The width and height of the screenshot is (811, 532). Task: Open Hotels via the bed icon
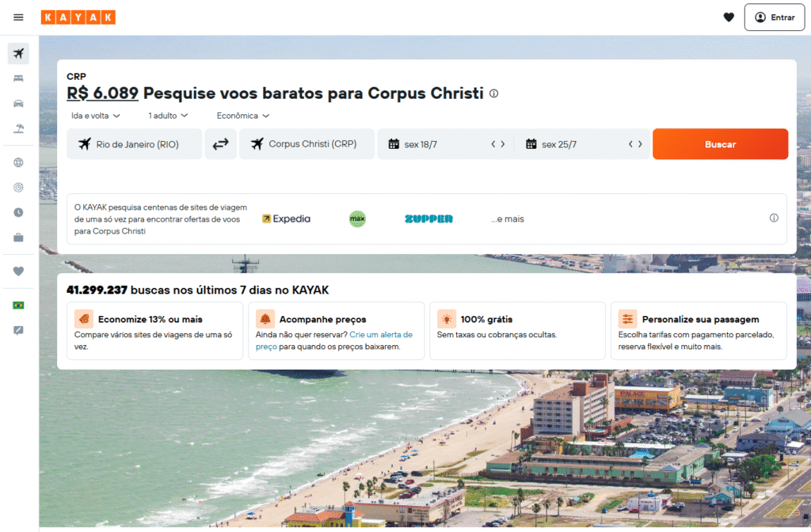(18, 78)
